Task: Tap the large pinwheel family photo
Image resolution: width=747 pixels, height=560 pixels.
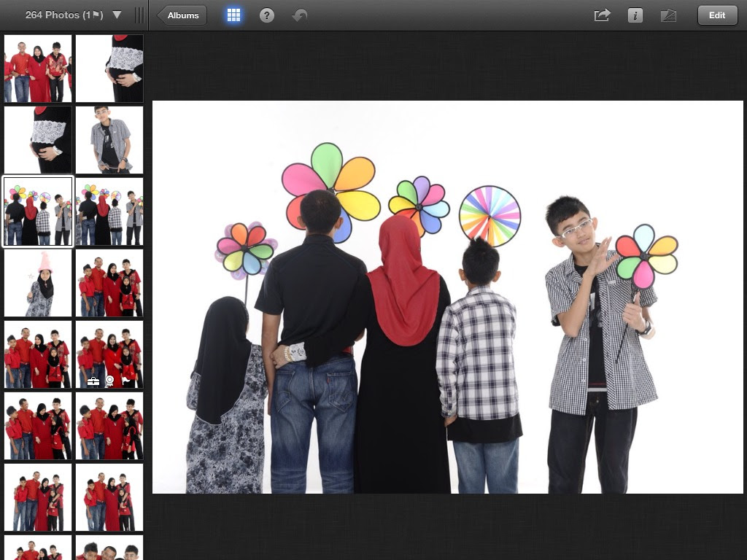Action: (x=447, y=297)
